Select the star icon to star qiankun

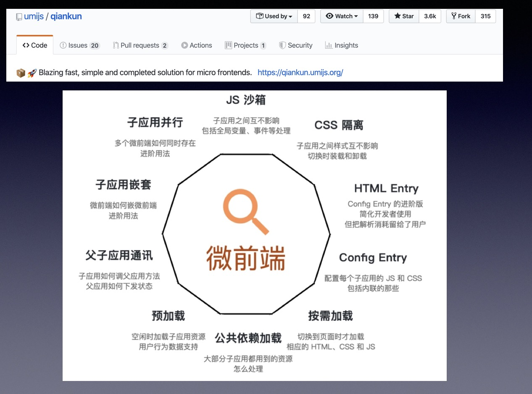tap(397, 16)
